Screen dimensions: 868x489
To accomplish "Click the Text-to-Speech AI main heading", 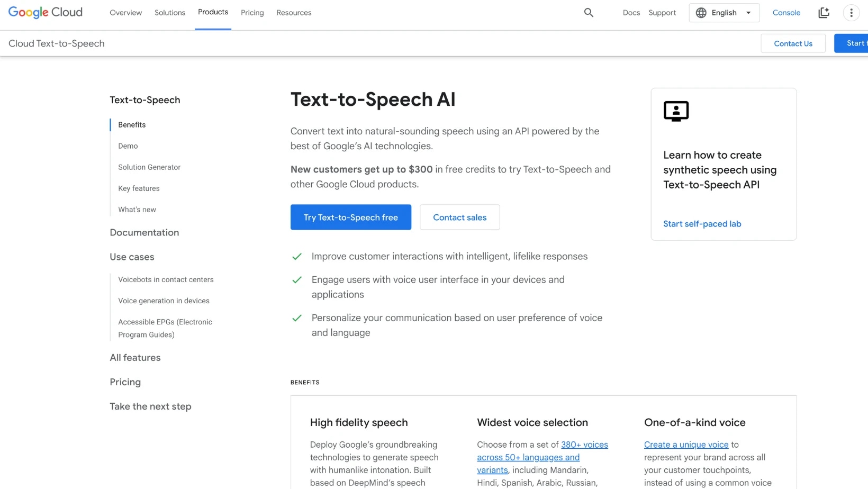I will tap(373, 99).
